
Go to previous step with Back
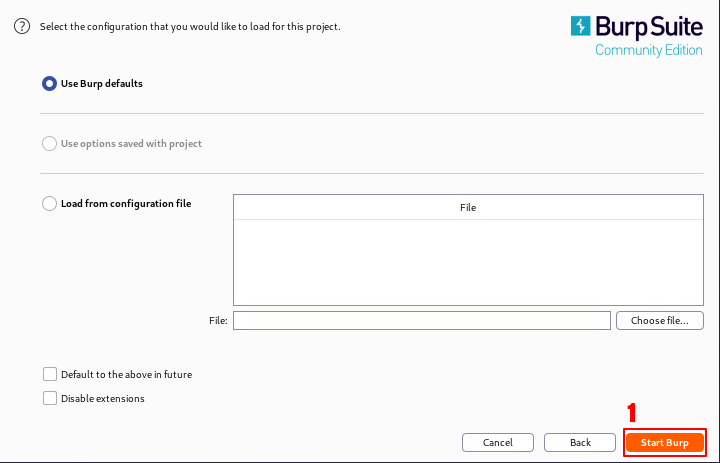click(x=580, y=442)
